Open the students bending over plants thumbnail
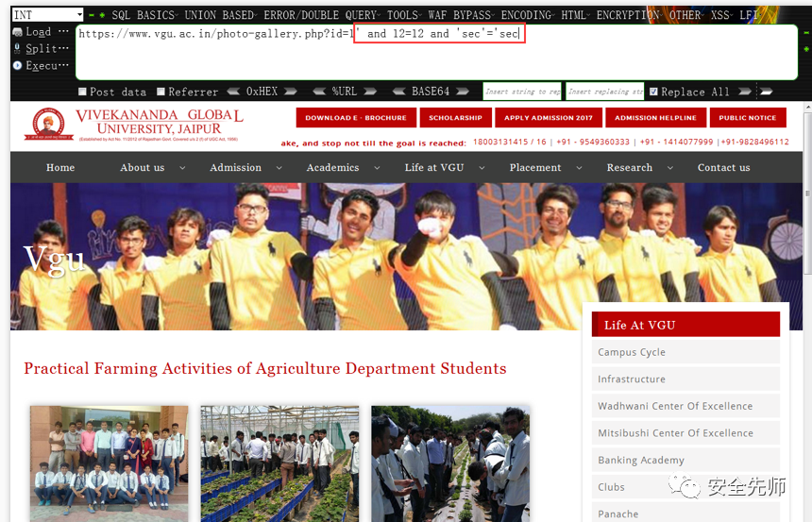 [x=450, y=463]
